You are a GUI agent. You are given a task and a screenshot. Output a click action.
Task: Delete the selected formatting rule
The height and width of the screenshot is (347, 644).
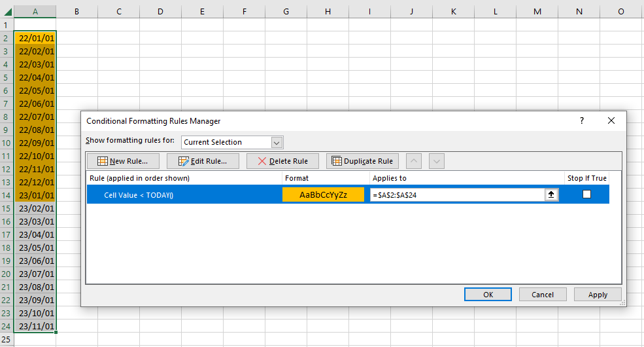coord(282,161)
